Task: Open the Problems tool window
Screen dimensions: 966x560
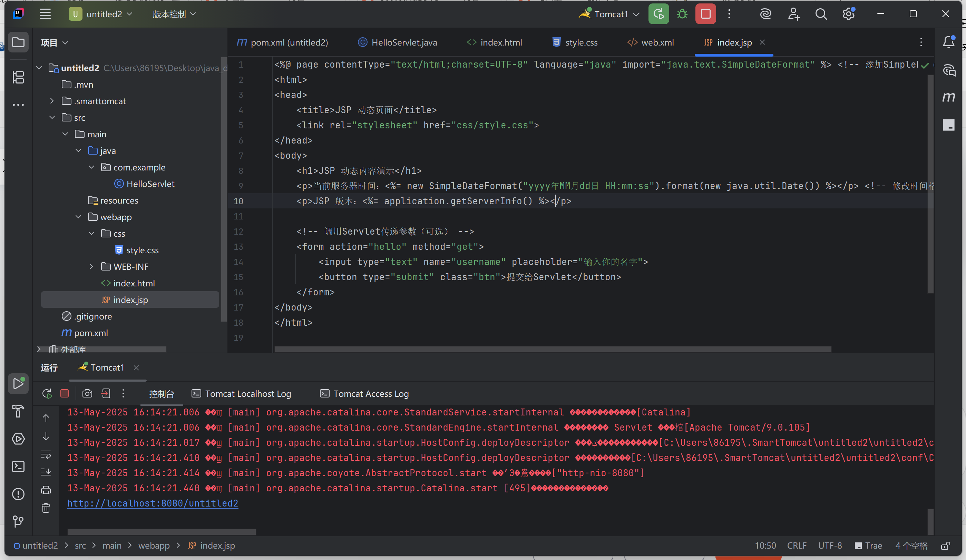Action: [18, 494]
